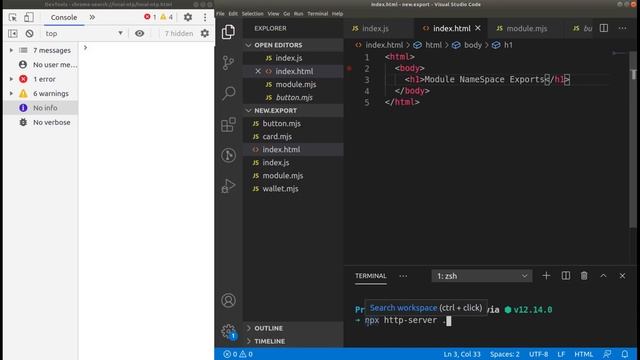
Task: Expand the OUTLINE section
Action: pyautogui.click(x=293, y=328)
